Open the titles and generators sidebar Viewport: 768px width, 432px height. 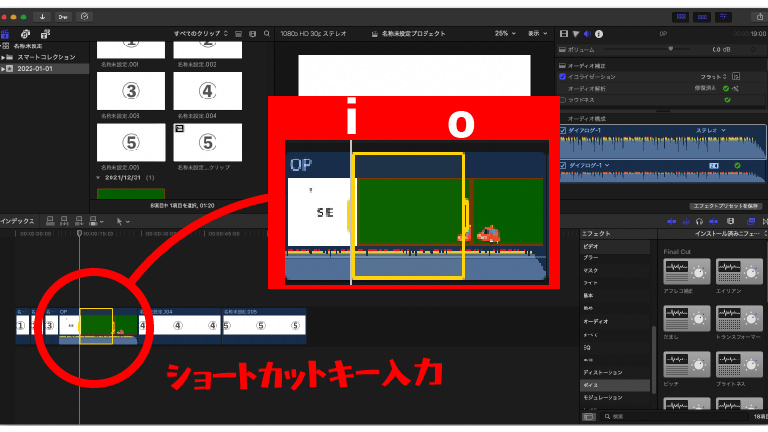pos(45,34)
